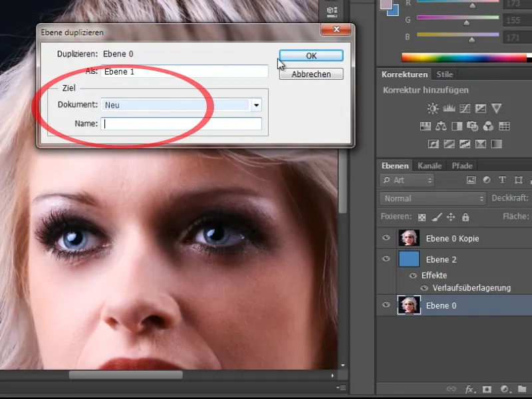This screenshot has width=532, height=399.
Task: Click the canvas scroll right arrow
Action: (x=332, y=375)
